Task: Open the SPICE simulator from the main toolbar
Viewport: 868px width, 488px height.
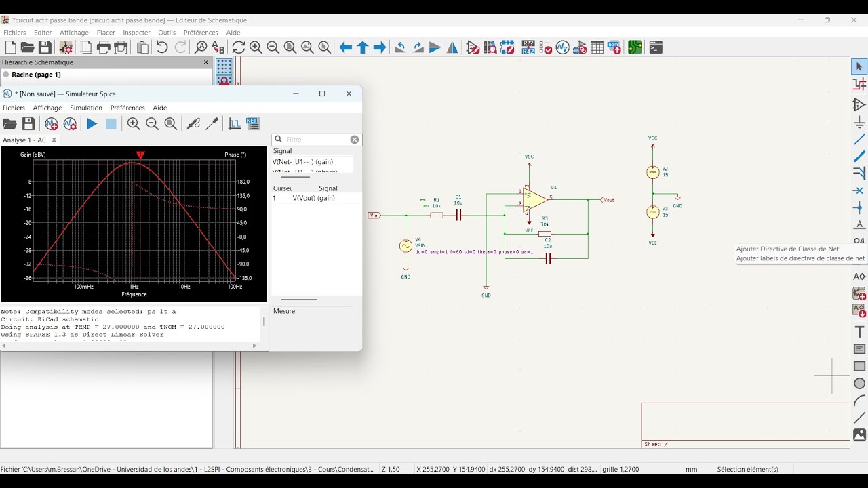Action: pyautogui.click(x=562, y=47)
